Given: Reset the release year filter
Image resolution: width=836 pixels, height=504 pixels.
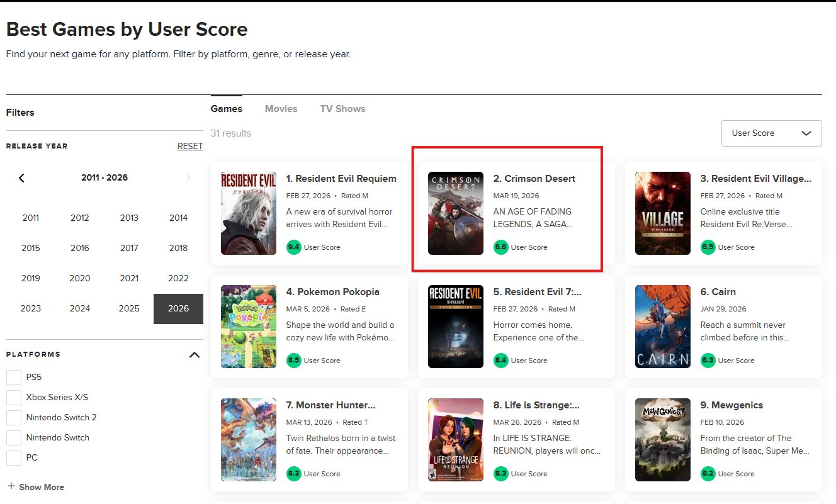Looking at the screenshot, I should pyautogui.click(x=189, y=145).
